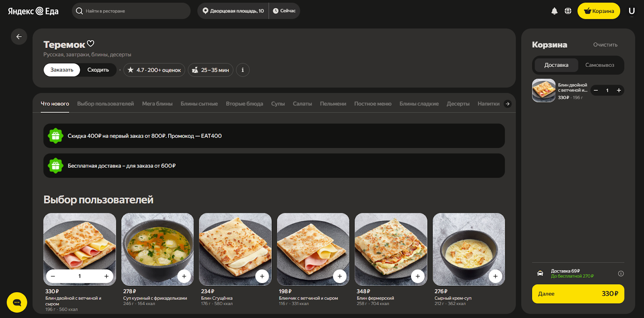The image size is (644, 318).
Task: Click Найти в ресторане search field
Action: 131,11
